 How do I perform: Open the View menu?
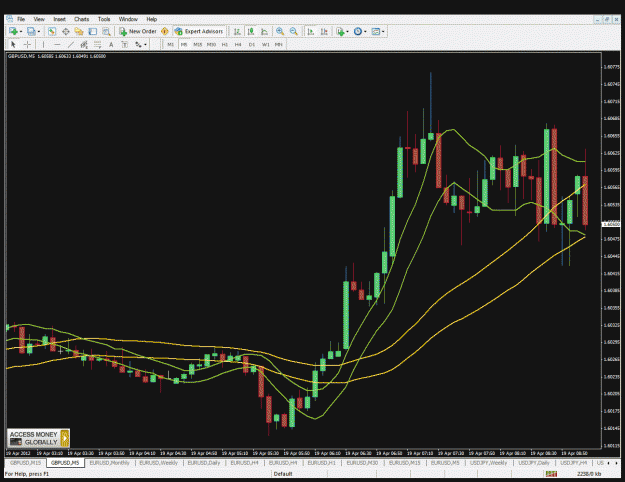pyautogui.click(x=39, y=19)
